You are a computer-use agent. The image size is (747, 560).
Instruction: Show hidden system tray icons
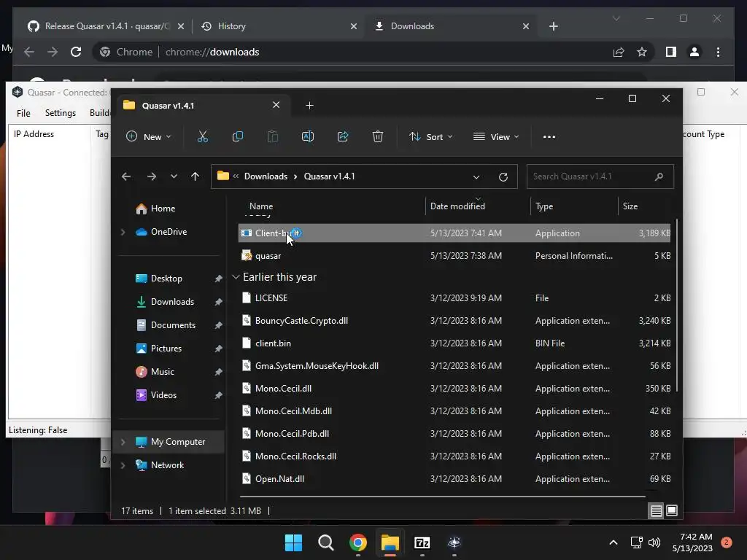[x=614, y=542]
